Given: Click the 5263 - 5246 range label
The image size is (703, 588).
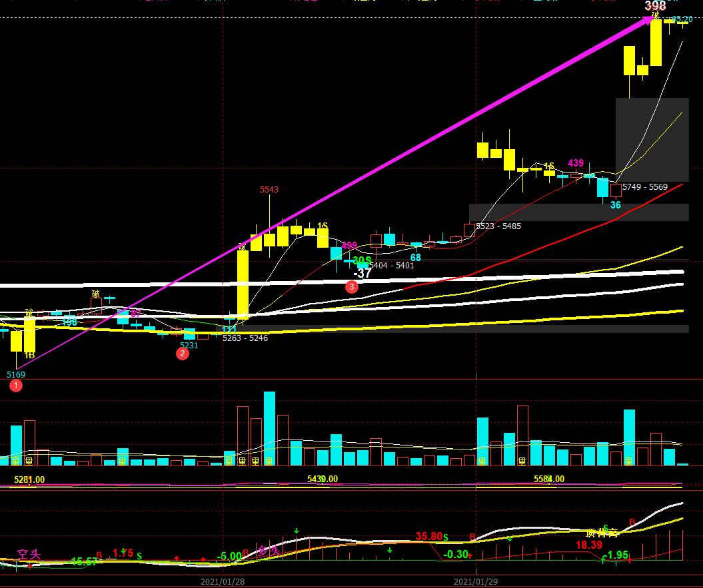Looking at the screenshot, I should click(x=245, y=338).
